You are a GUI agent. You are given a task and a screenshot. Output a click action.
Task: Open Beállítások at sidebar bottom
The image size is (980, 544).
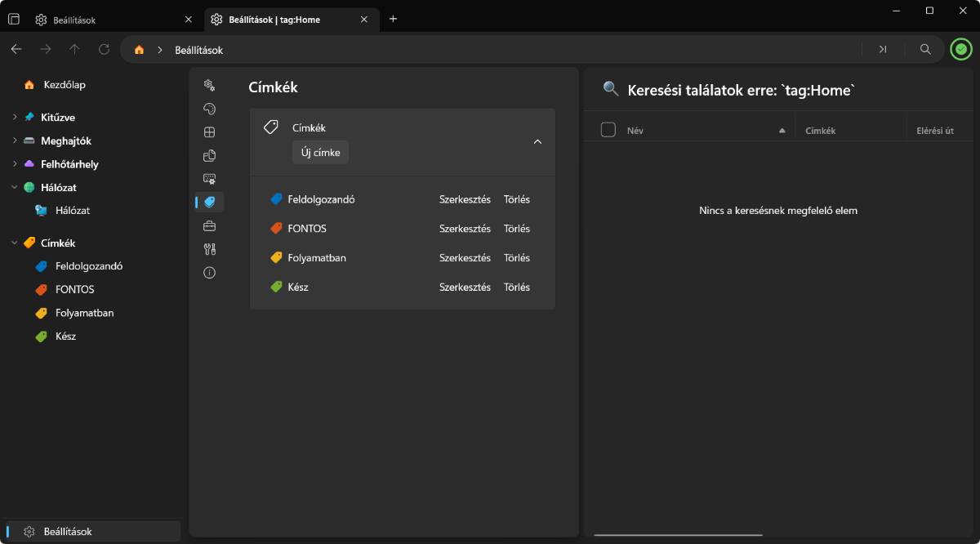92,532
